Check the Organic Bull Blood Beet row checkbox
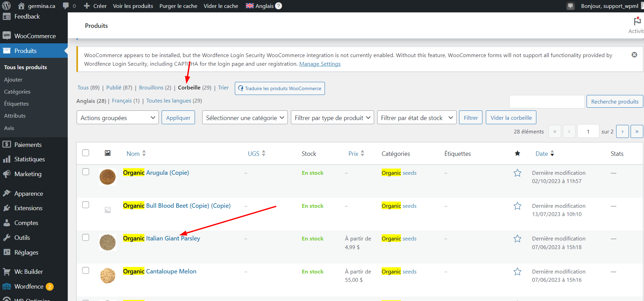Viewport: 644px width, 301px height. tap(86, 205)
